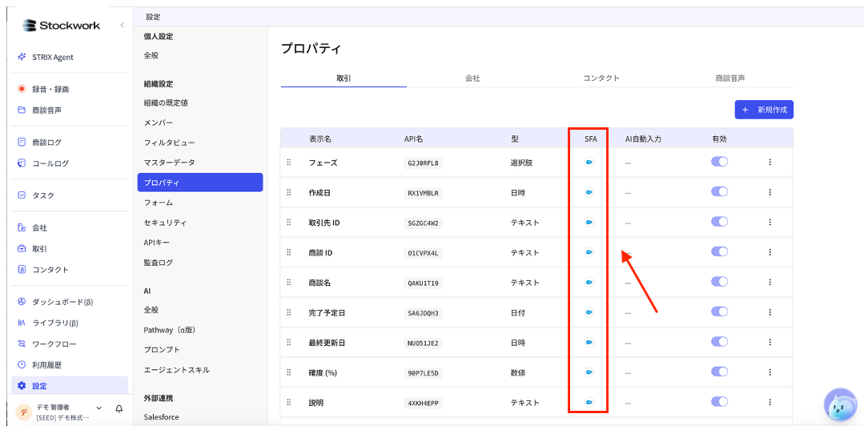Select the 取引 tab

click(344, 78)
